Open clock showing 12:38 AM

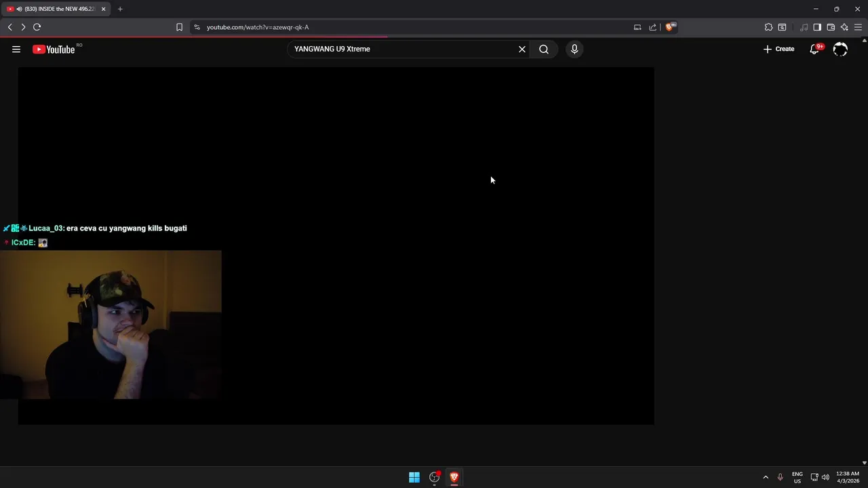click(848, 477)
